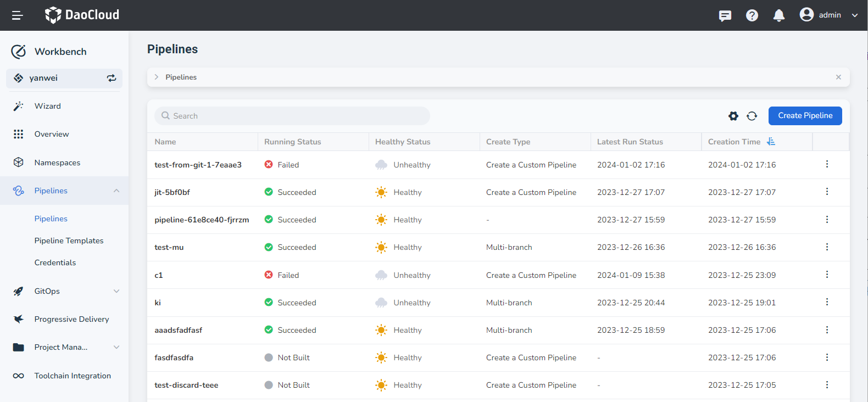Click the Search input field
The width and height of the screenshot is (868, 402).
292,116
